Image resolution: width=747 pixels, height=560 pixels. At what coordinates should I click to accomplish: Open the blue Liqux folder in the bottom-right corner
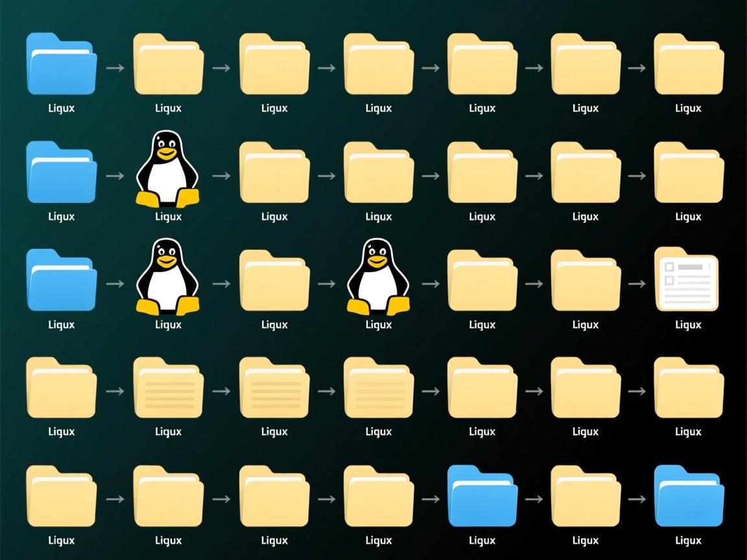[688, 496]
